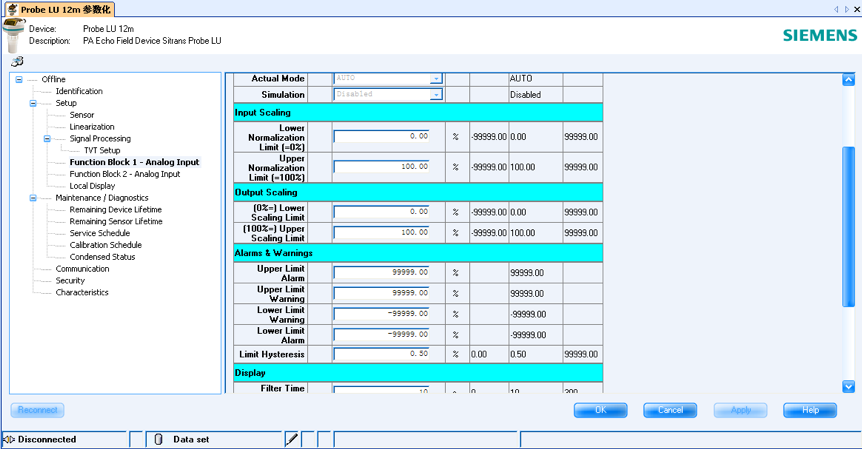Click the Filter Time input field

382,389
